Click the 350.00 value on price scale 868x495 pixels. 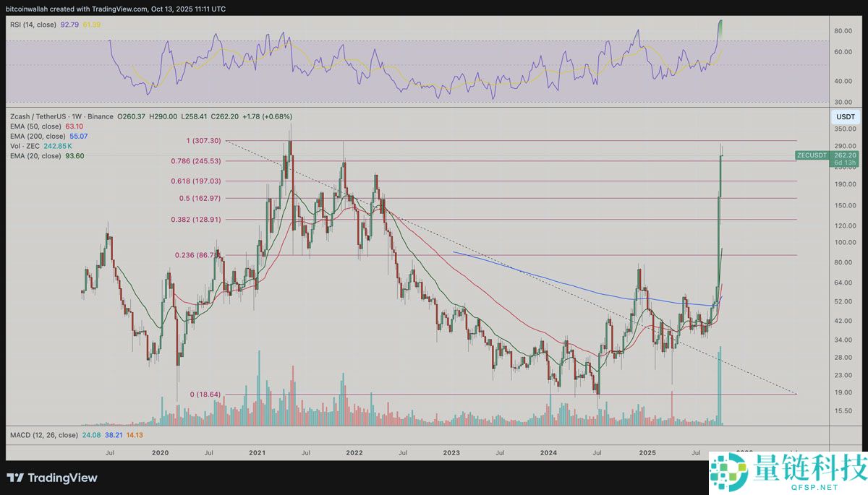(x=843, y=129)
